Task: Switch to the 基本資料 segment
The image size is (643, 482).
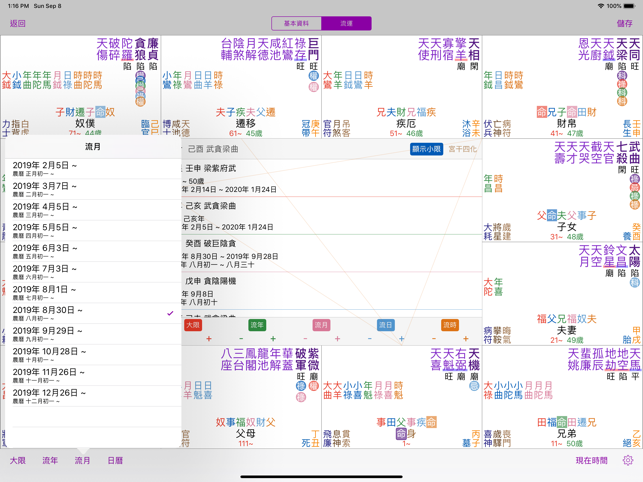Action: coord(296,23)
